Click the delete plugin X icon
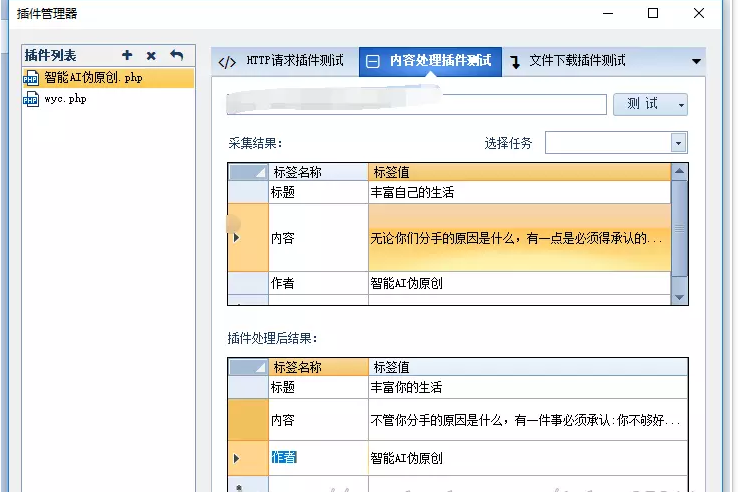The height and width of the screenshot is (492, 745). [x=151, y=55]
